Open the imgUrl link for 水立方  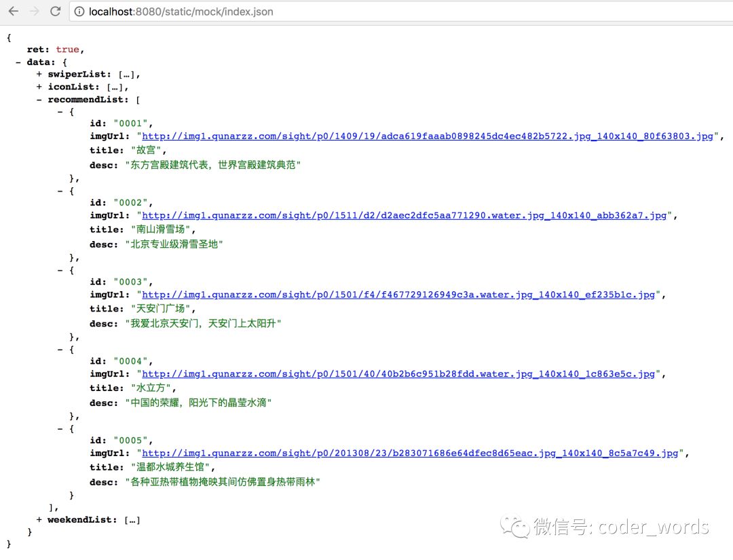[398, 374]
